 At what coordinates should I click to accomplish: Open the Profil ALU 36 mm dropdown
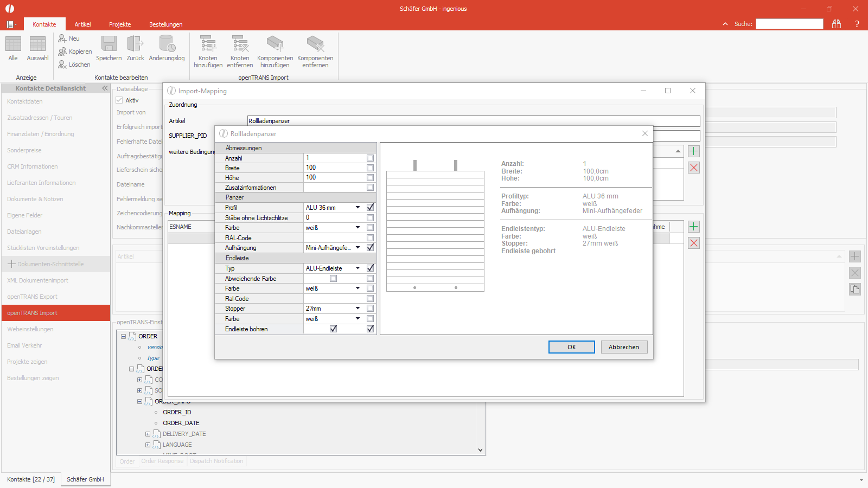coord(358,207)
